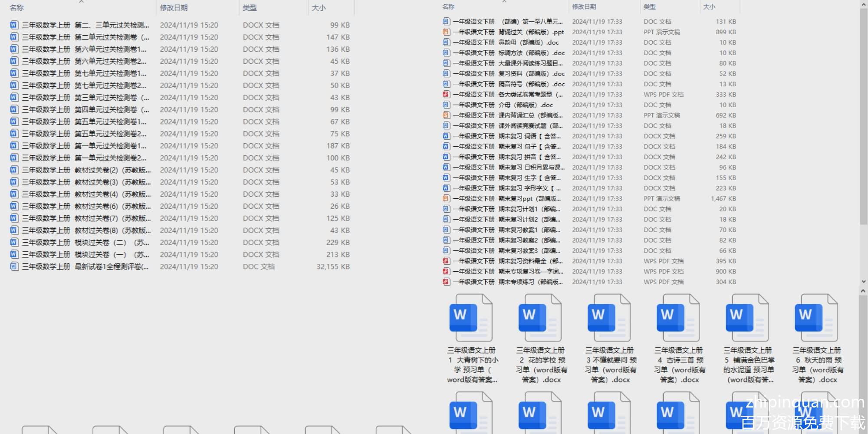This screenshot has height=434, width=868.
Task: Click the icon beside 三年级数学上册 第四单元过关检测卷
Action: point(14,109)
